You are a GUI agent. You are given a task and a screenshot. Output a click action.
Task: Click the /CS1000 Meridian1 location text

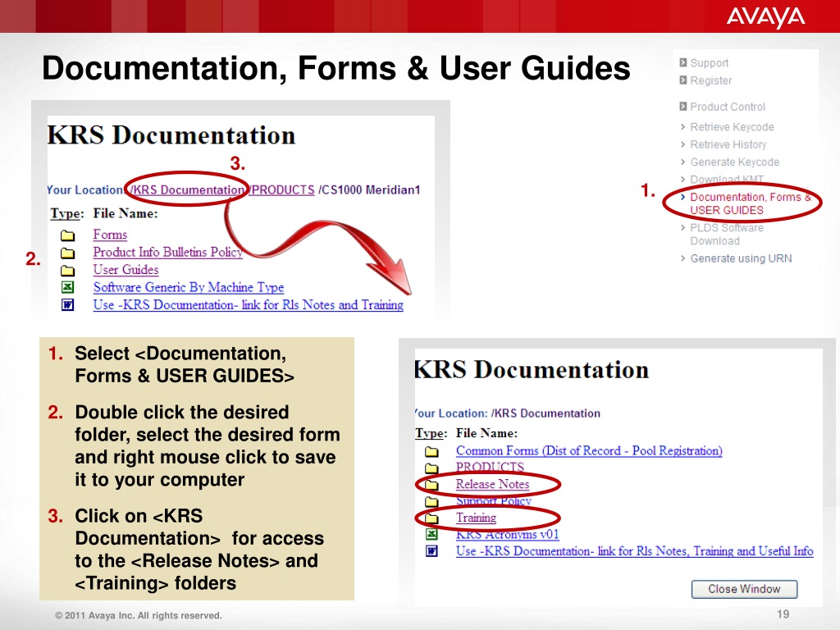click(x=369, y=190)
